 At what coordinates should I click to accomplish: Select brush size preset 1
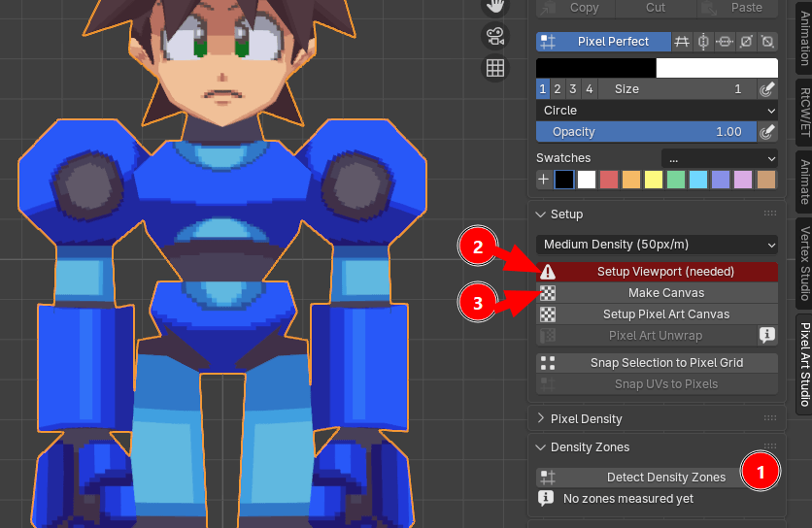point(543,89)
